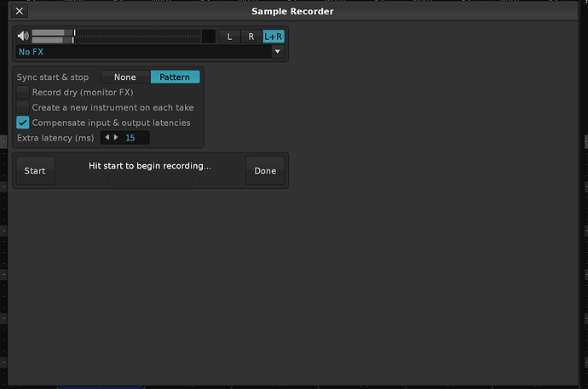This screenshot has height=389, width=588.
Task: Click the recording progress bar
Action: pos(150,180)
